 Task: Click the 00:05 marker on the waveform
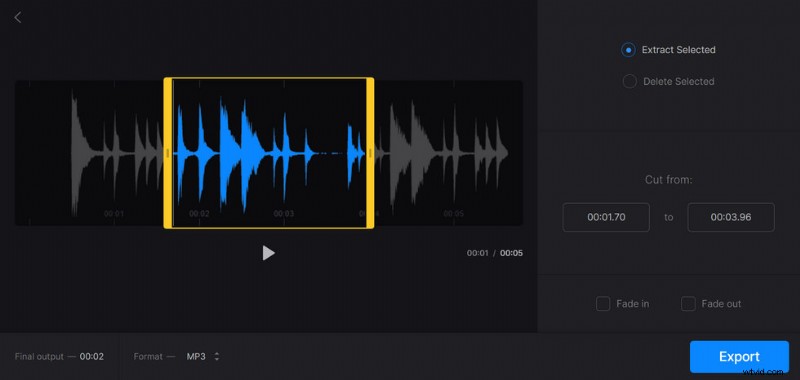(454, 214)
